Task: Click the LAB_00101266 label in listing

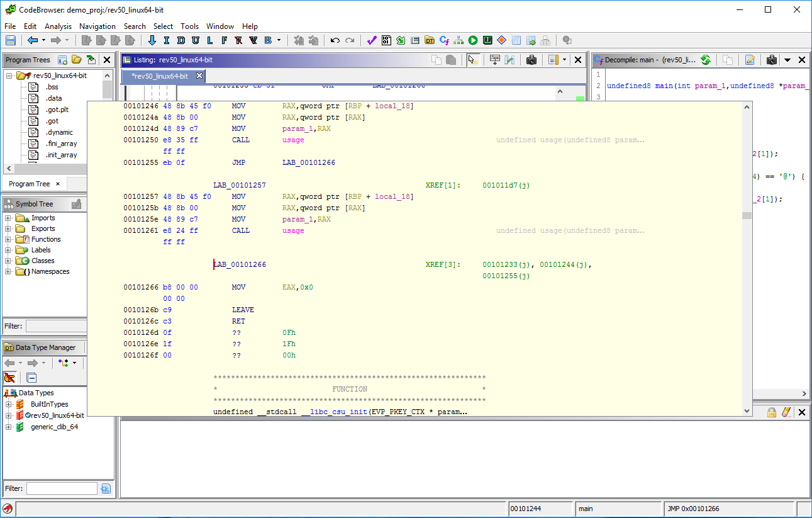Action: click(240, 264)
